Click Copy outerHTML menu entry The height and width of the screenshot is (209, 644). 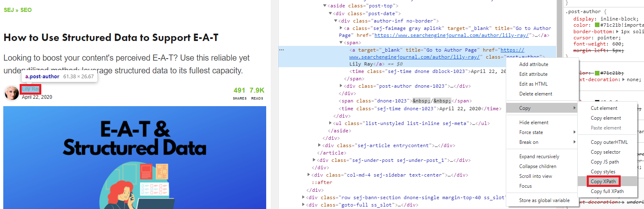[x=609, y=142]
